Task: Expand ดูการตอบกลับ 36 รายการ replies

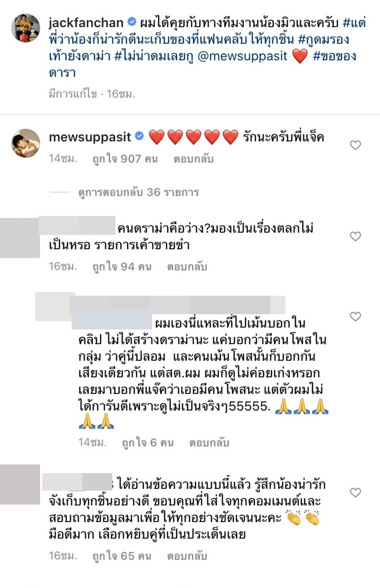Action: pos(139,192)
